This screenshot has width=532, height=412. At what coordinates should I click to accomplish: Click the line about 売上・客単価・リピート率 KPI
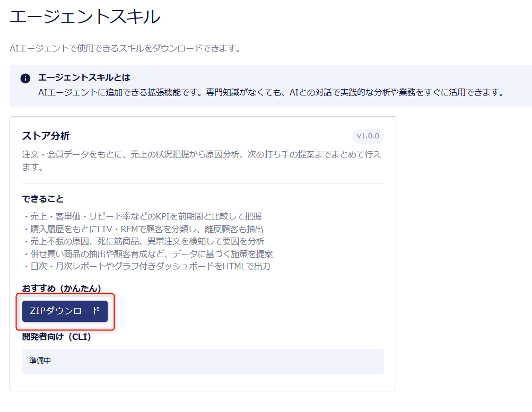point(143,216)
